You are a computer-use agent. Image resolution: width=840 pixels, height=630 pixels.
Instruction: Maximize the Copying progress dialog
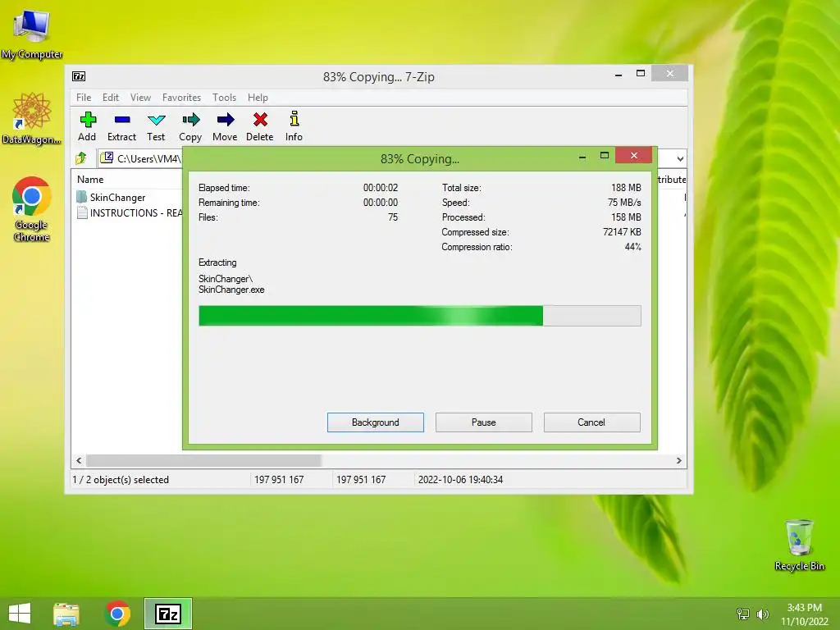coord(605,155)
